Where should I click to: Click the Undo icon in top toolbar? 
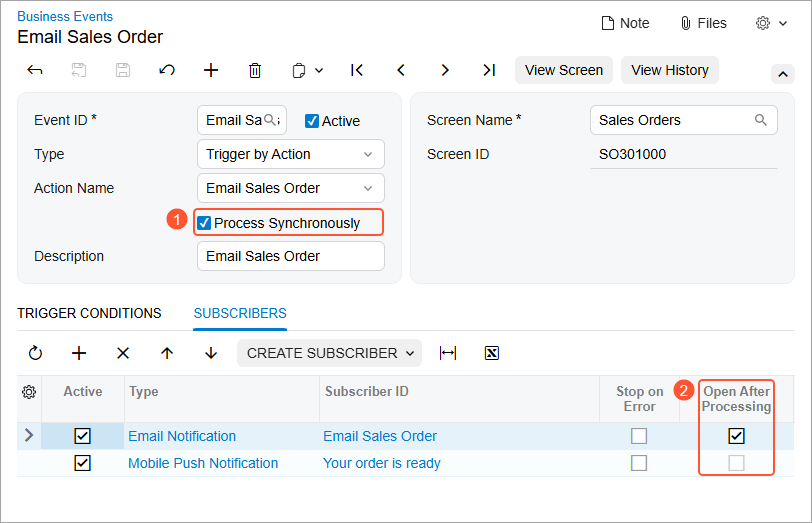[x=167, y=70]
